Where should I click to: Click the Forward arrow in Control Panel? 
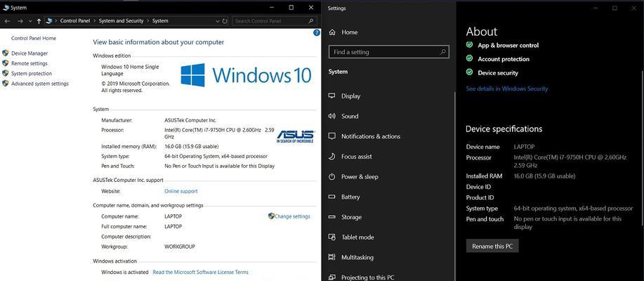click(20, 21)
